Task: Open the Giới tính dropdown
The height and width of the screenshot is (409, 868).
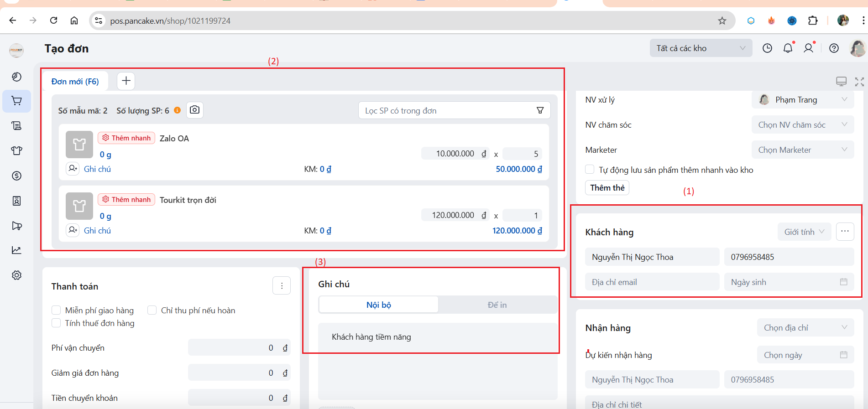Action: tap(804, 232)
